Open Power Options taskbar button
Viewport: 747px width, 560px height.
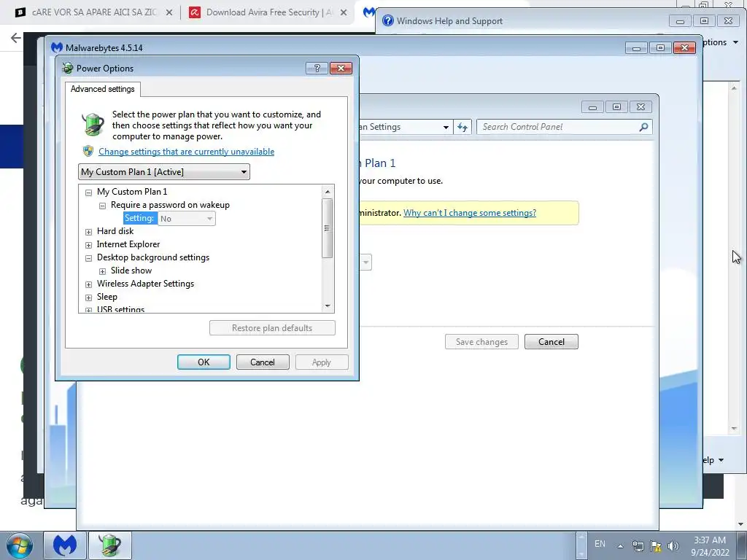tap(109, 545)
